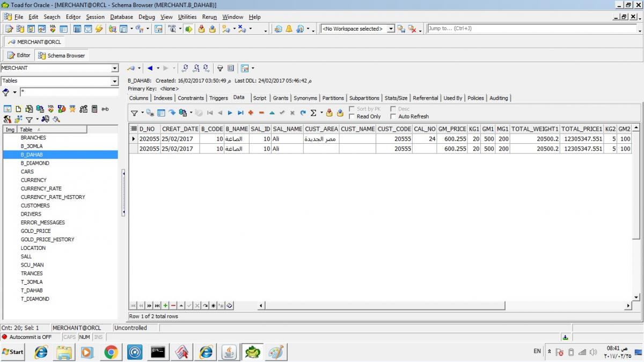Open Google Chrome from the taskbar
This screenshot has height=362, width=644.
click(x=111, y=352)
